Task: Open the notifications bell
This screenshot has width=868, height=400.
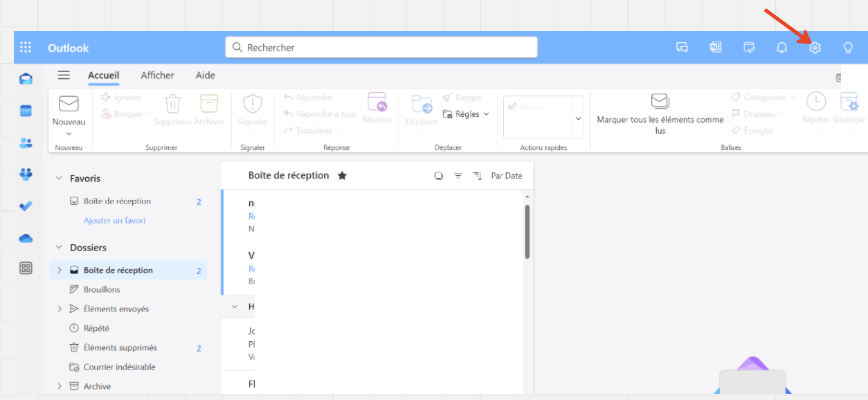Action: tap(781, 48)
